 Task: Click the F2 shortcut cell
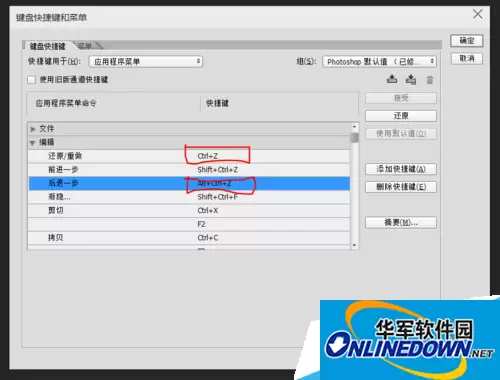(201, 224)
